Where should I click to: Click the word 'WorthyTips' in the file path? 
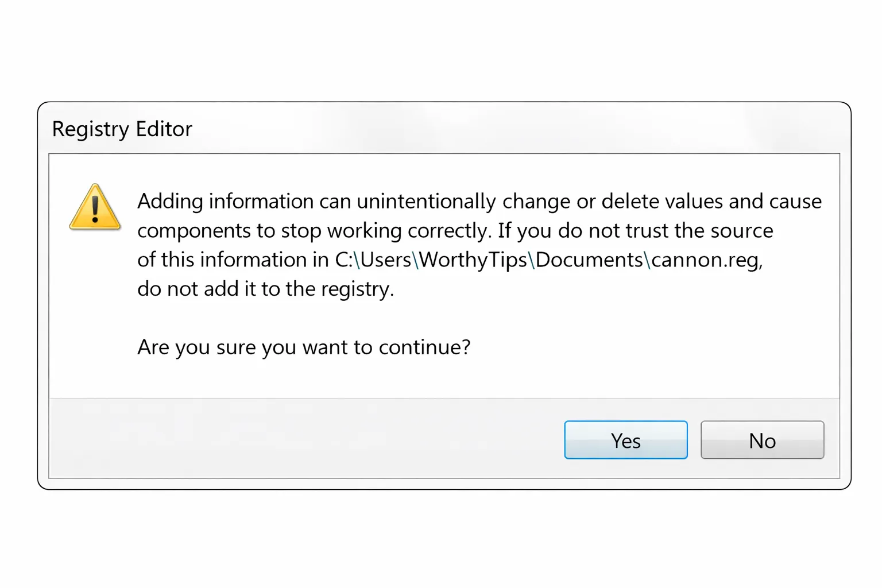[472, 260]
